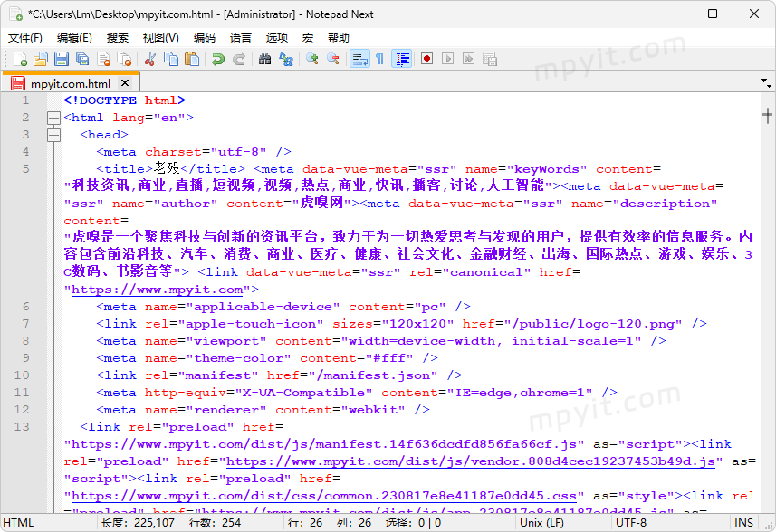This screenshot has height=532, width=776.
Task: Create a new file with the toolbar icon
Action: (x=20, y=59)
